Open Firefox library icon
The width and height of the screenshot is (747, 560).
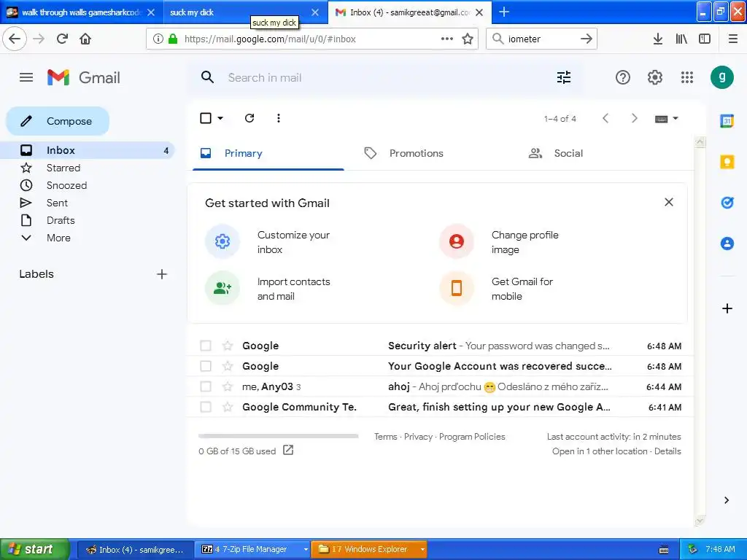[681, 39]
